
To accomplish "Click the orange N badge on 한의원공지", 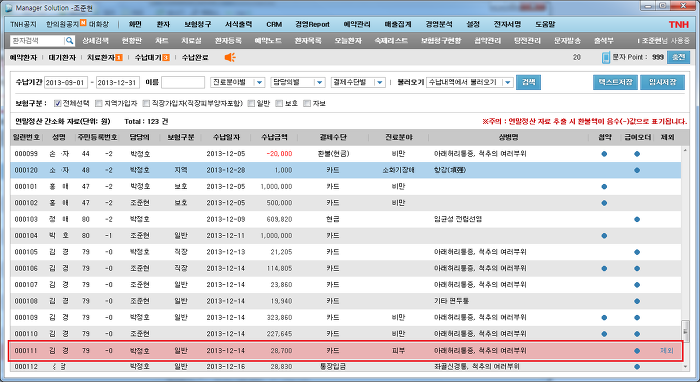I will (x=83, y=22).
